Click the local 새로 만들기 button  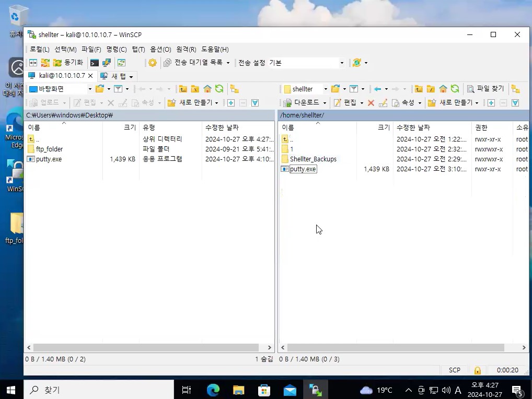(190, 103)
